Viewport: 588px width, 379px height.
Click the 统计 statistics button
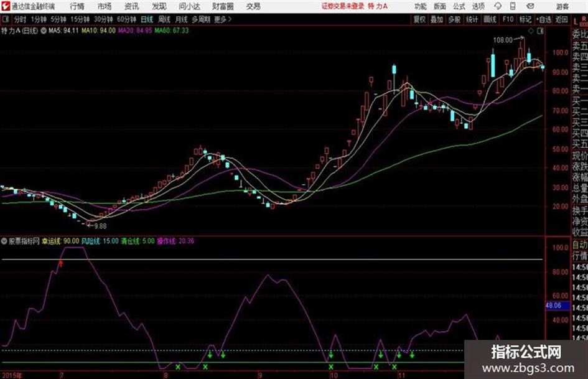[472, 19]
